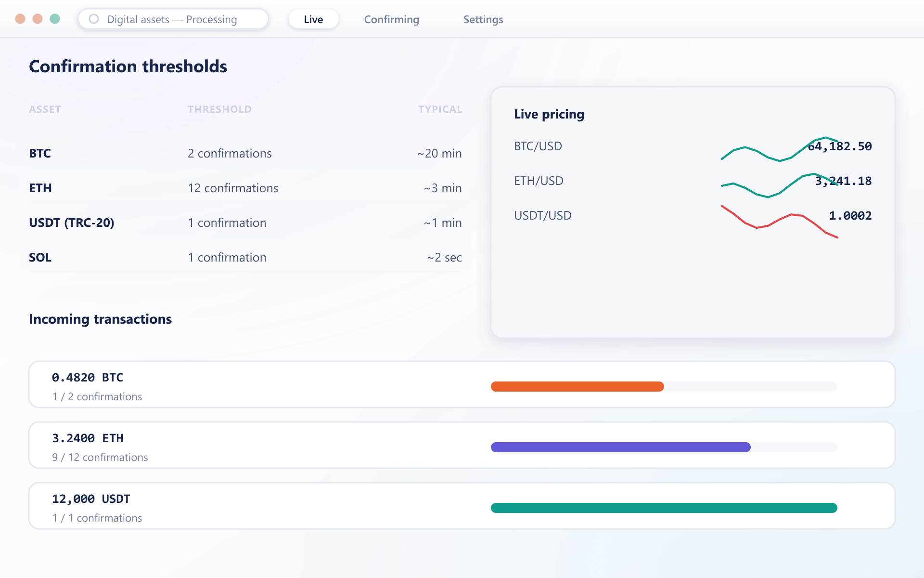Click the red USDT/USD sparkline chart
The width and height of the screenshot is (924, 578).
(x=780, y=222)
